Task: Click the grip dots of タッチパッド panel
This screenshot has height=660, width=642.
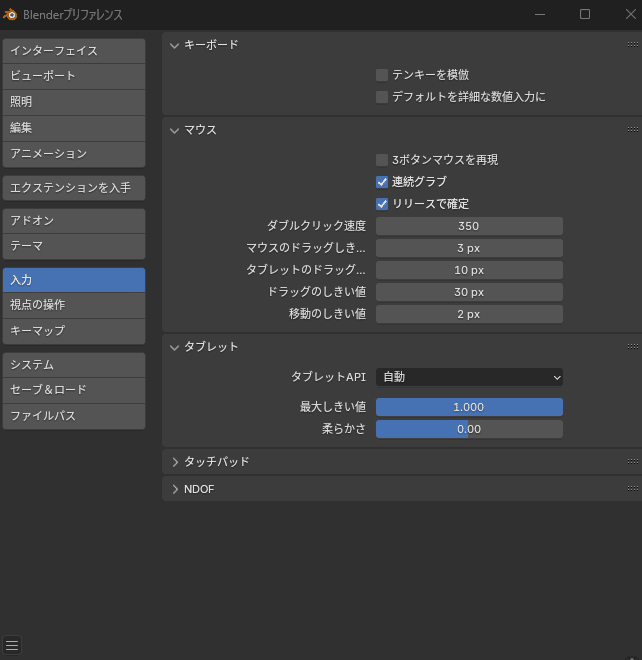Action: click(632, 461)
